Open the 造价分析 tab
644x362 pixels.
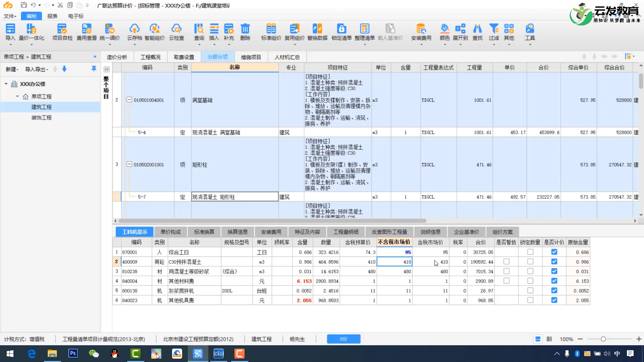[x=117, y=57]
